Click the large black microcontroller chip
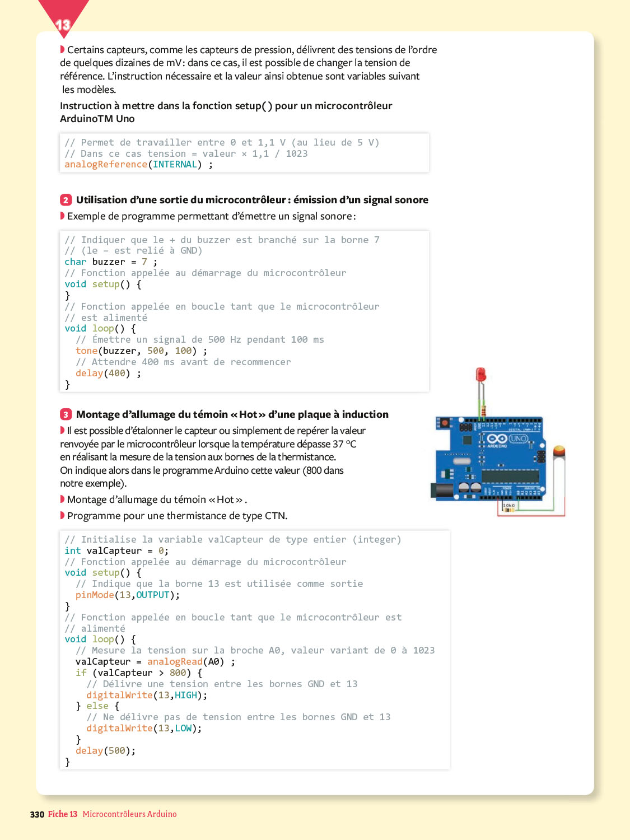The image size is (630, 840). pos(510,477)
